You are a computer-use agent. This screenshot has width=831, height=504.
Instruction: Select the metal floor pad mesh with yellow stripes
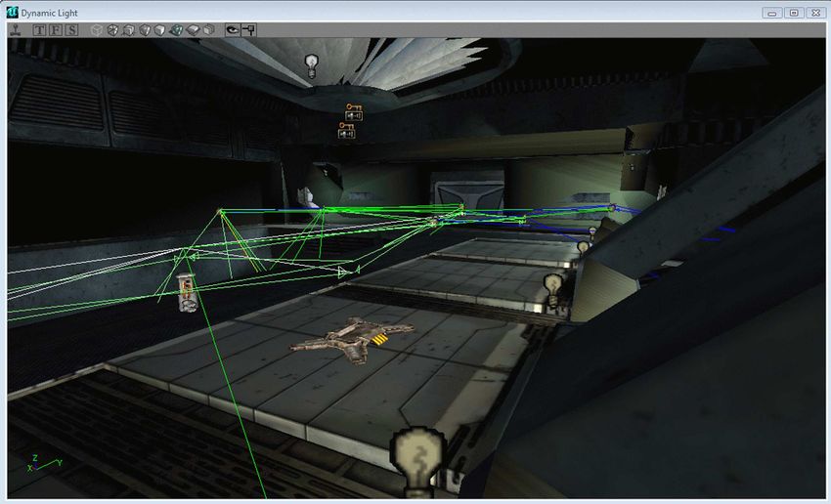coord(352,339)
